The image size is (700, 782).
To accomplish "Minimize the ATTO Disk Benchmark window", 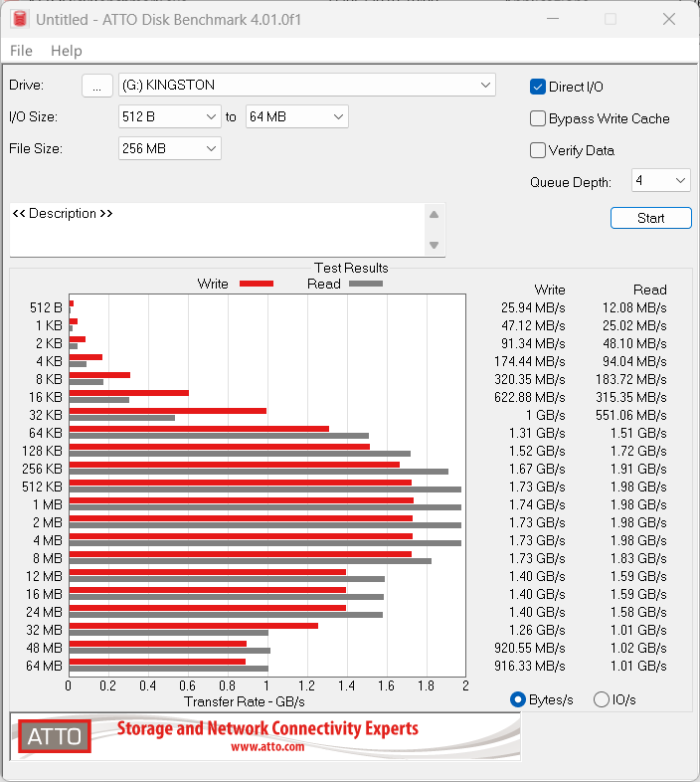I will (553, 19).
